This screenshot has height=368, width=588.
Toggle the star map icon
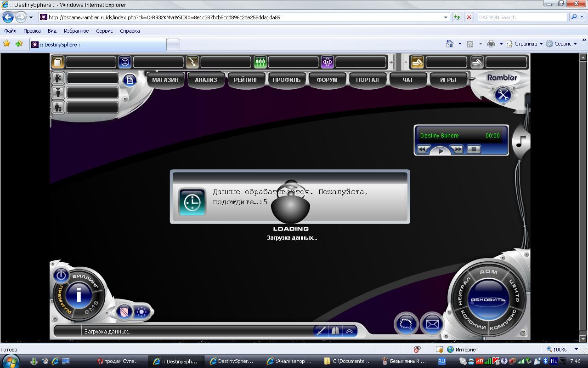[141, 312]
